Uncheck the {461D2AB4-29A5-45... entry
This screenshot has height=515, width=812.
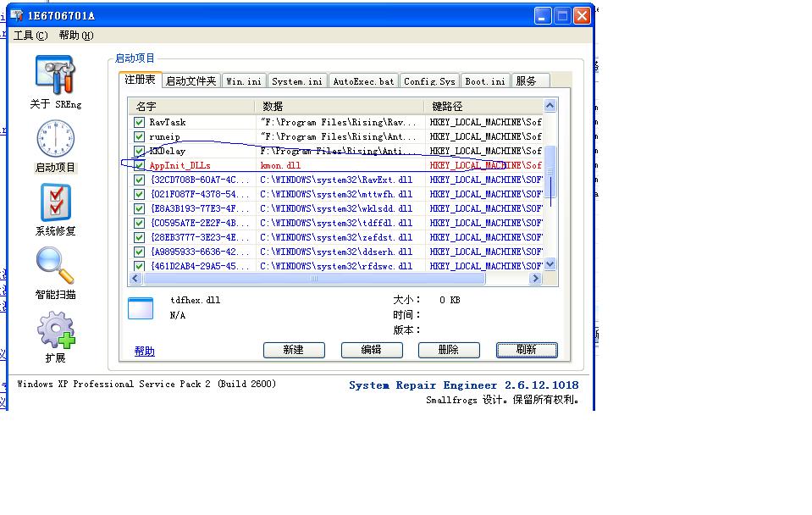click(139, 266)
